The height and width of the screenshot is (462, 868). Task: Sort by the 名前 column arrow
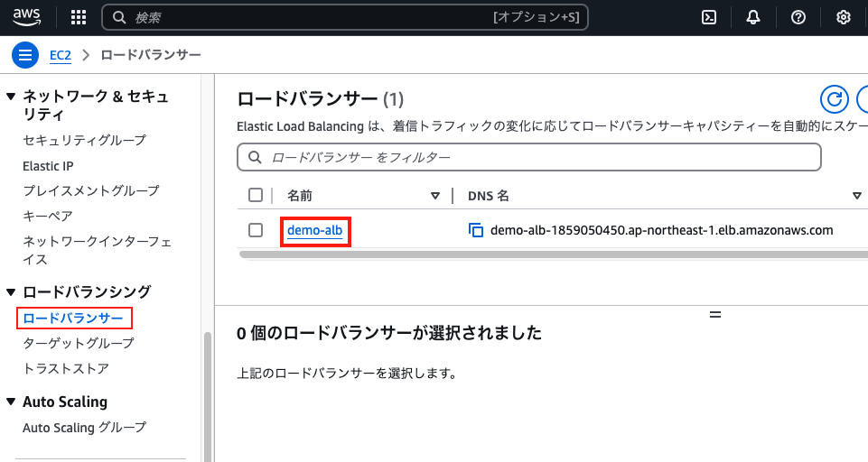[x=435, y=195]
